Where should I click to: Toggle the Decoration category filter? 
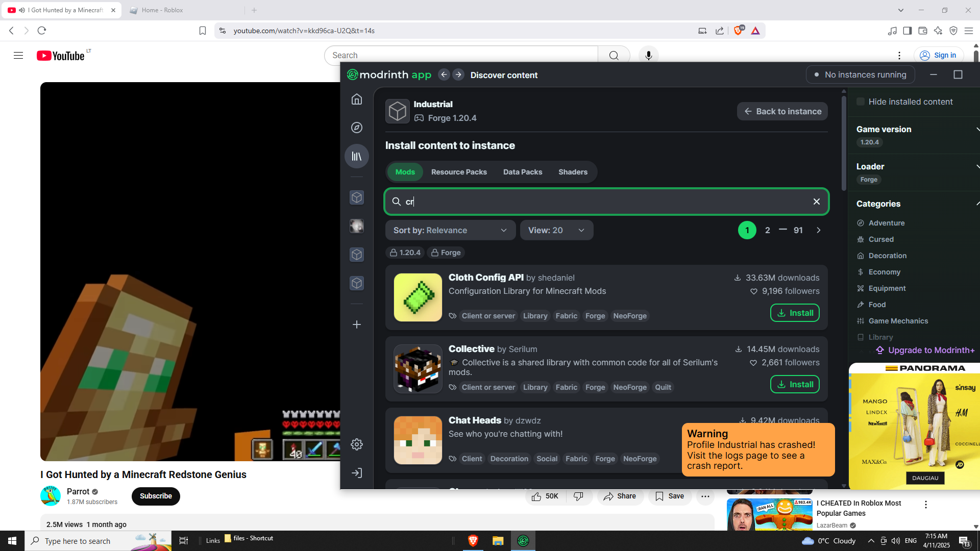[887, 256]
